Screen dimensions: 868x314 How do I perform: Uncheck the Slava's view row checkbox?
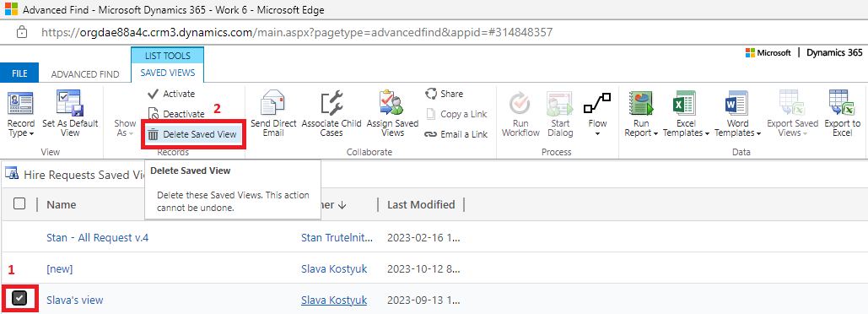(19, 299)
